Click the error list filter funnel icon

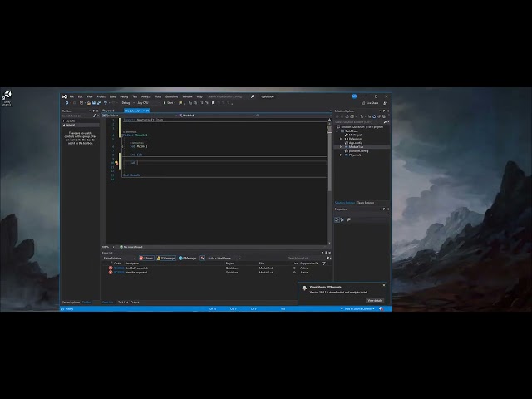323,264
